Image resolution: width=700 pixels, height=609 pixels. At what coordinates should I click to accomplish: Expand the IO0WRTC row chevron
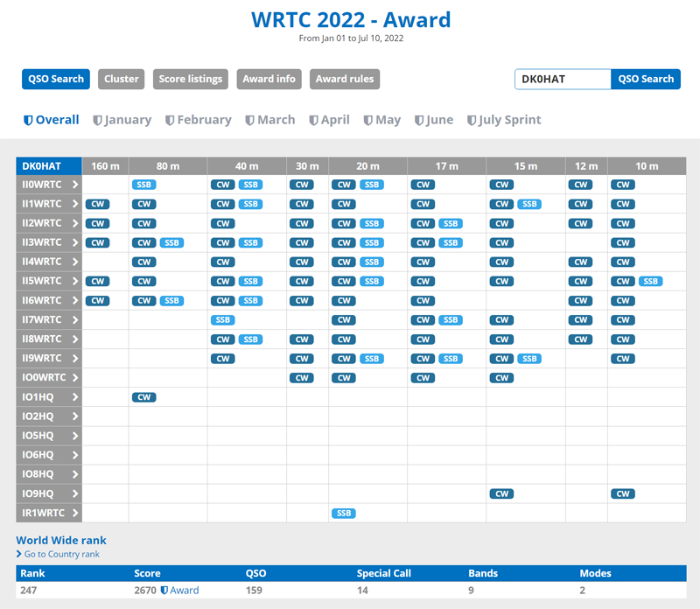tap(75, 378)
